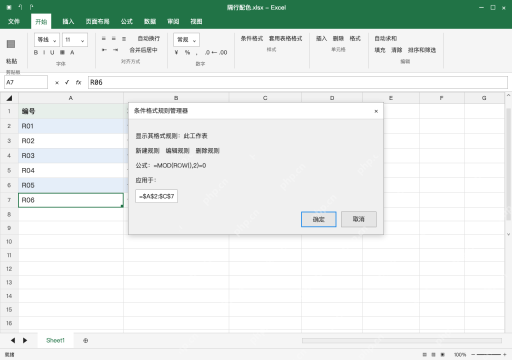512x360 pixels.
Task: Open 套用表格格式 (format as table) menu
Action: pos(286,39)
